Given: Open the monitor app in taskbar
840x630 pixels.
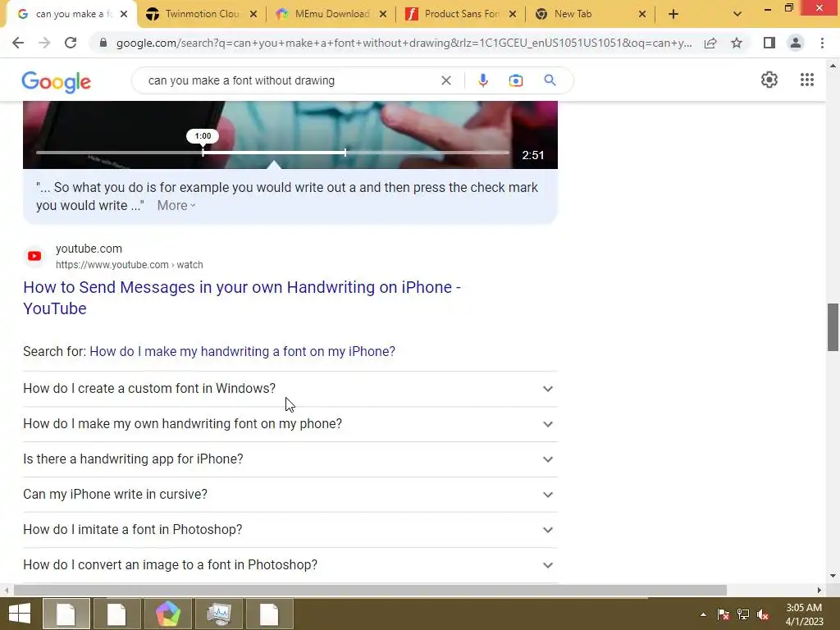Looking at the screenshot, I should 218,614.
